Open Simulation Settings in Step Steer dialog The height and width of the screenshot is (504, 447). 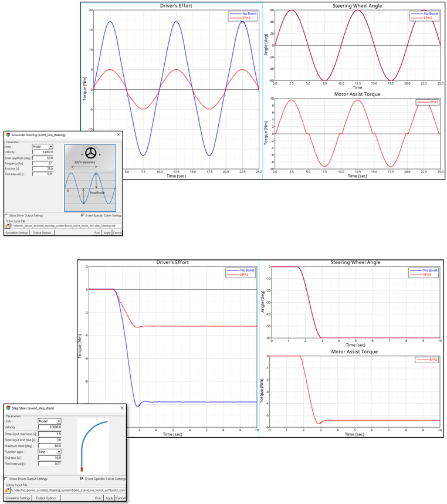coord(18,498)
